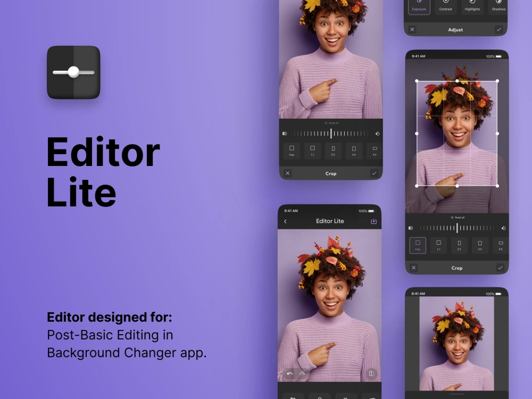This screenshot has height=399, width=532.
Task: Confirm crop checkmark in the Crop screen with grid
Action: pos(500,268)
